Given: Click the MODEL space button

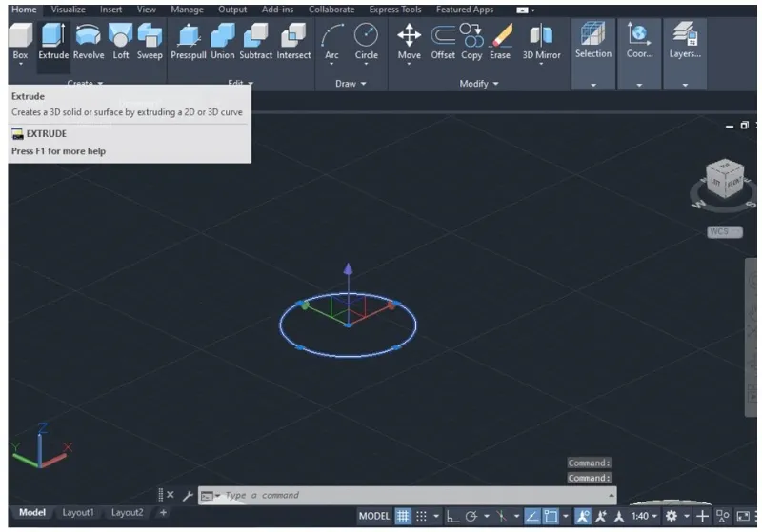Looking at the screenshot, I should click(373, 516).
